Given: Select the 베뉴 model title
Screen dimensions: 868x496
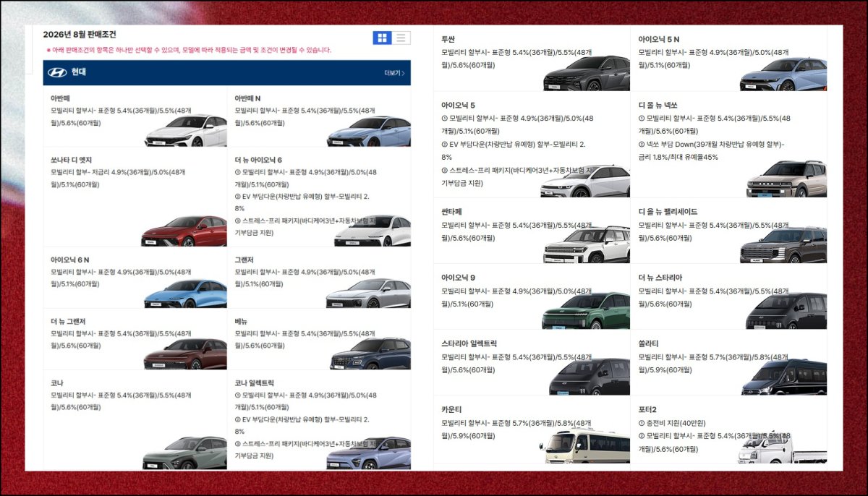Looking at the screenshot, I should pos(241,321).
